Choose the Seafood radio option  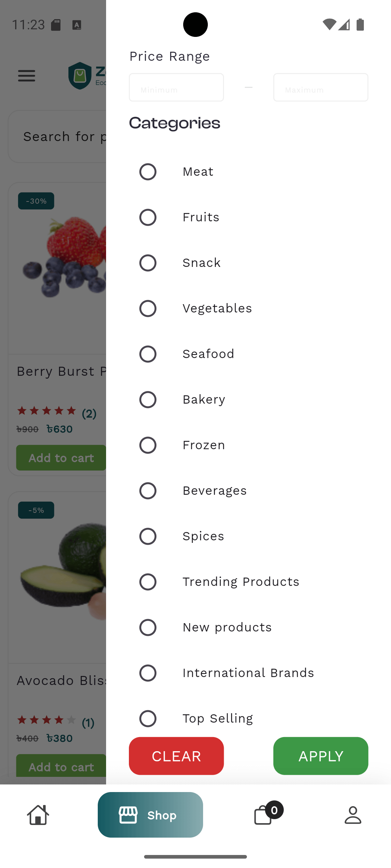click(148, 354)
